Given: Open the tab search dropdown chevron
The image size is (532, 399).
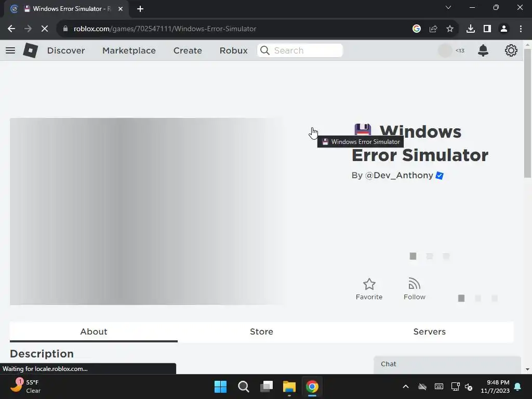Looking at the screenshot, I should point(448,7).
